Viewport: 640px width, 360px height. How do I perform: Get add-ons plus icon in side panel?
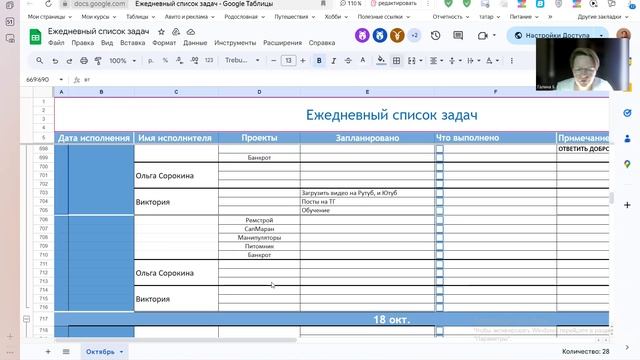[x=627, y=205]
